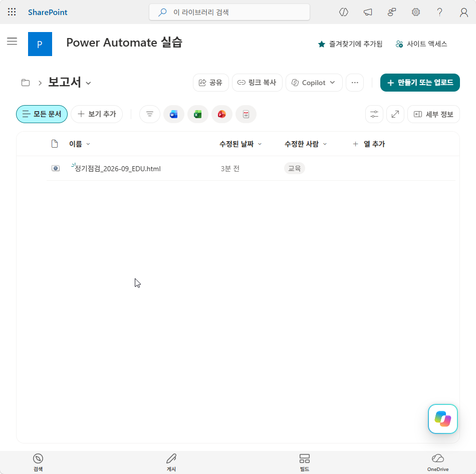This screenshot has height=474, width=476.
Task: Click the SharePoint home link
Action: tap(48, 12)
